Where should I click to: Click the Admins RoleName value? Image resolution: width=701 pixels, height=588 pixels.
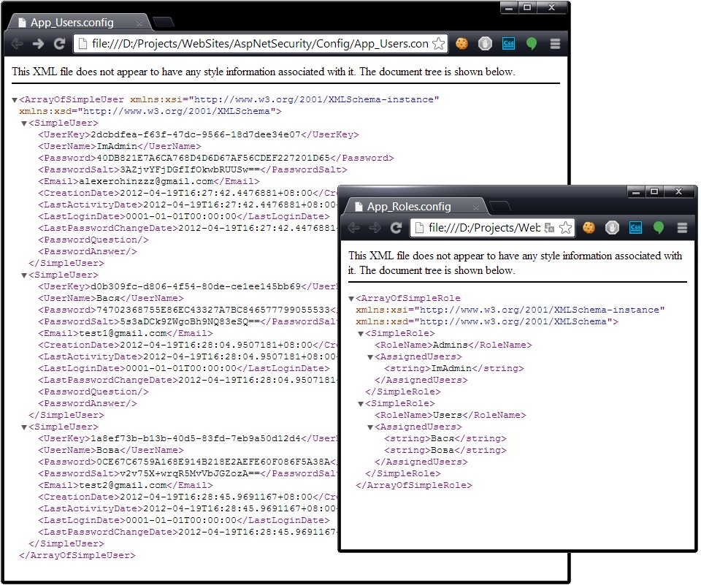(451, 345)
